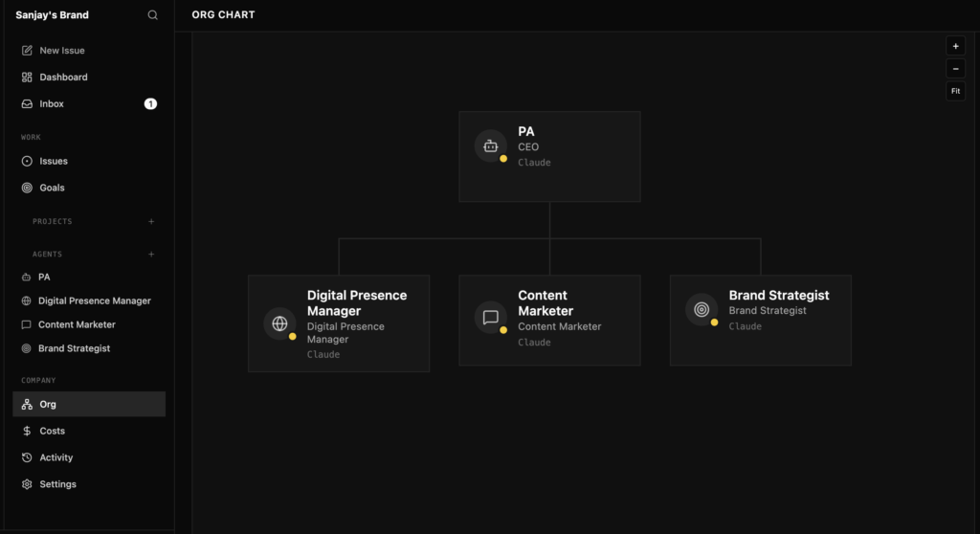Viewport: 980px width, 534px height.
Task: Zoom out with the minus button
Action: click(956, 69)
